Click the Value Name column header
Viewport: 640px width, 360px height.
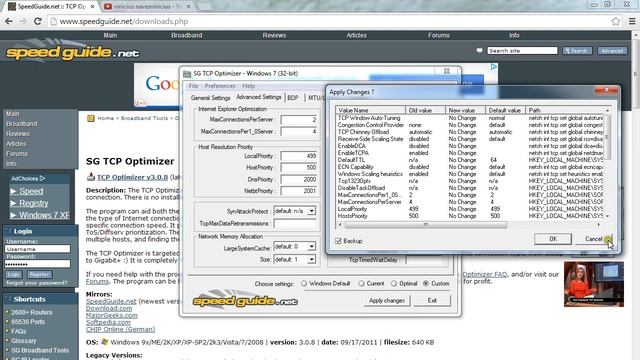[371, 110]
